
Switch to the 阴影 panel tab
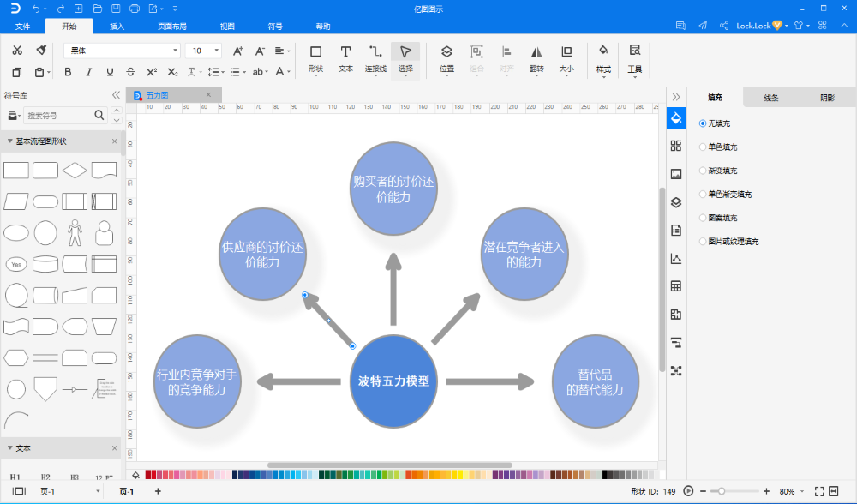coord(828,98)
